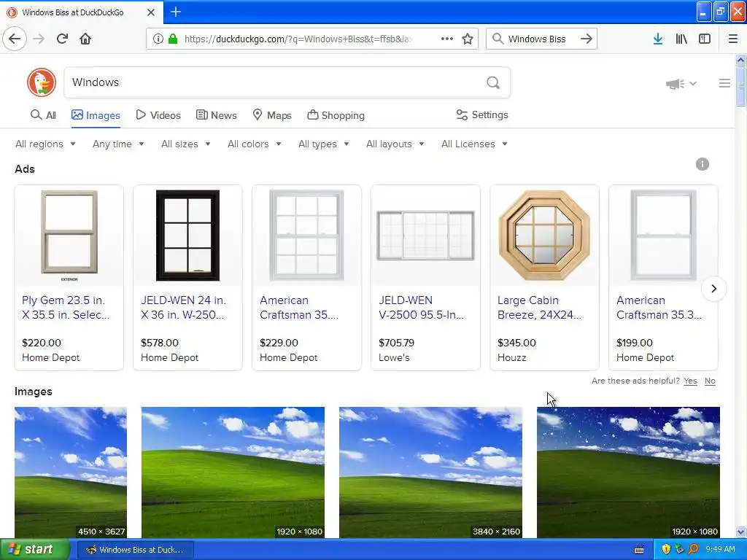Expand the All types filter
The width and height of the screenshot is (747, 560).
pyautogui.click(x=323, y=144)
